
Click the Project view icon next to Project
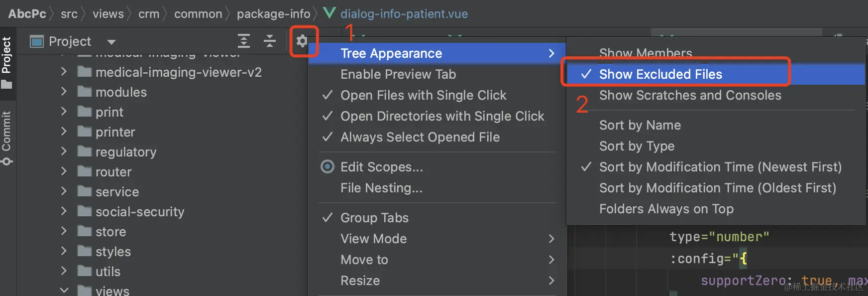36,41
